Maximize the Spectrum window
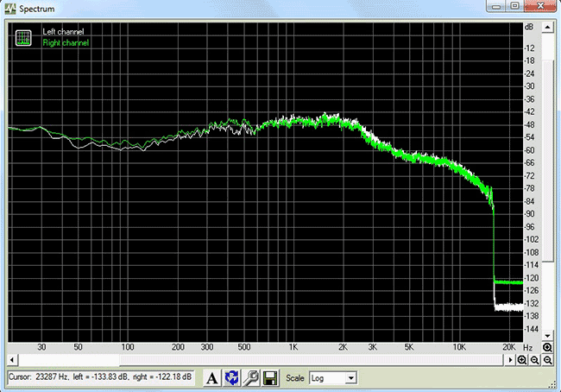Screen dimensions: 561x392 (x=517, y=7)
